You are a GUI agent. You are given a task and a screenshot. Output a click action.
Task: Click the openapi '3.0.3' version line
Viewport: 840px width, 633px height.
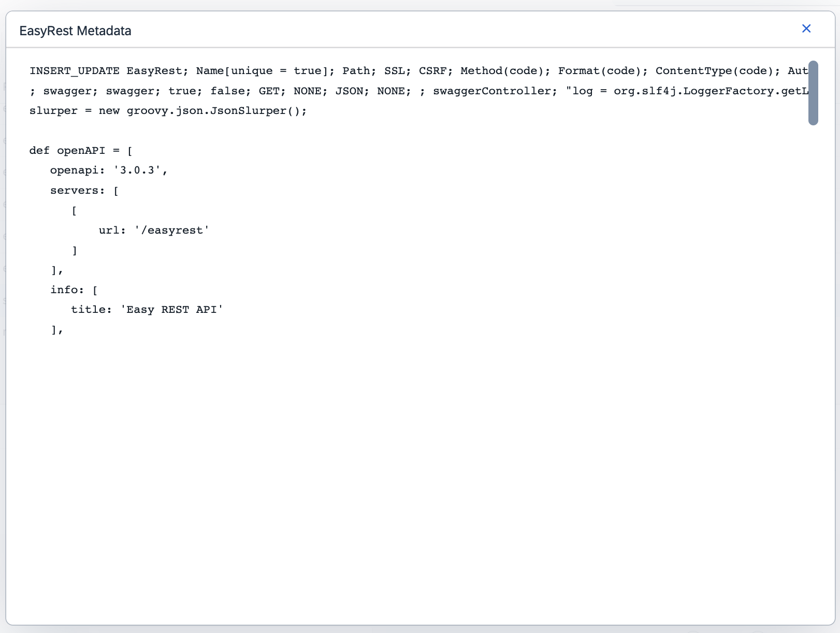click(x=109, y=170)
